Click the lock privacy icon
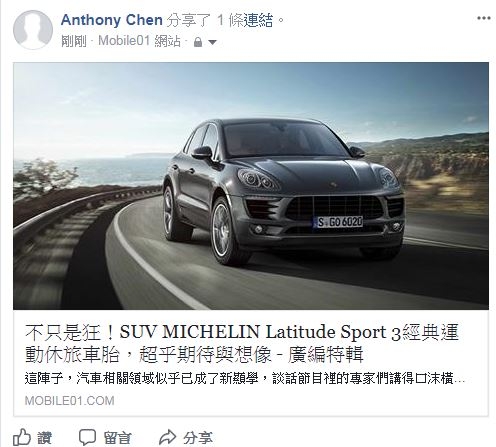Screen dimensions: 496x447 (x=198, y=42)
